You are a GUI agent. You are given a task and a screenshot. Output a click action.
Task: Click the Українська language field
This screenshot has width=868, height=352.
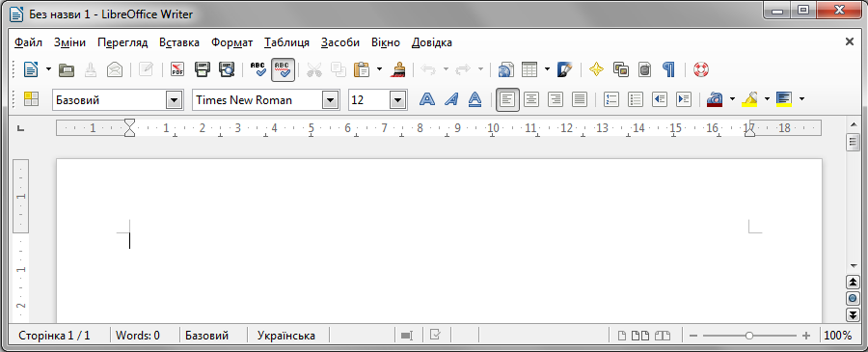pos(286,336)
